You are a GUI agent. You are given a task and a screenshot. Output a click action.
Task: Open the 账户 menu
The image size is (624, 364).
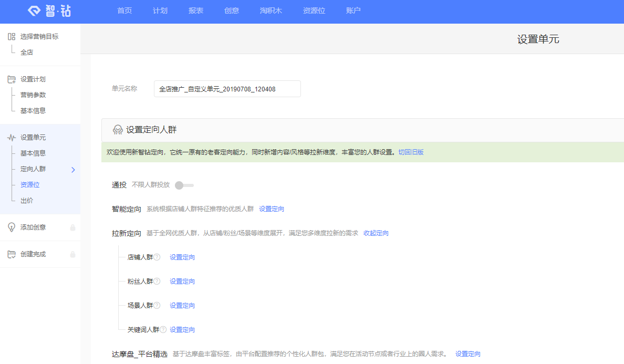coord(353,11)
